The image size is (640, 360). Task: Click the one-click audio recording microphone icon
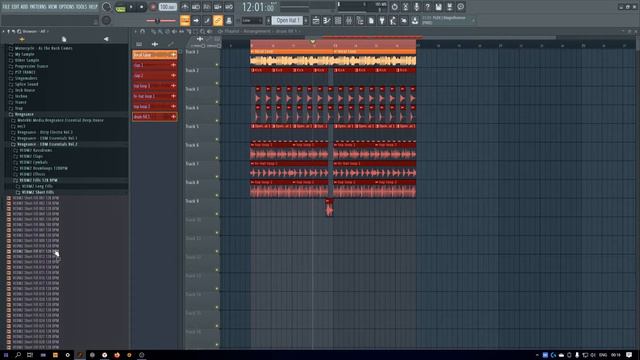click(x=416, y=7)
